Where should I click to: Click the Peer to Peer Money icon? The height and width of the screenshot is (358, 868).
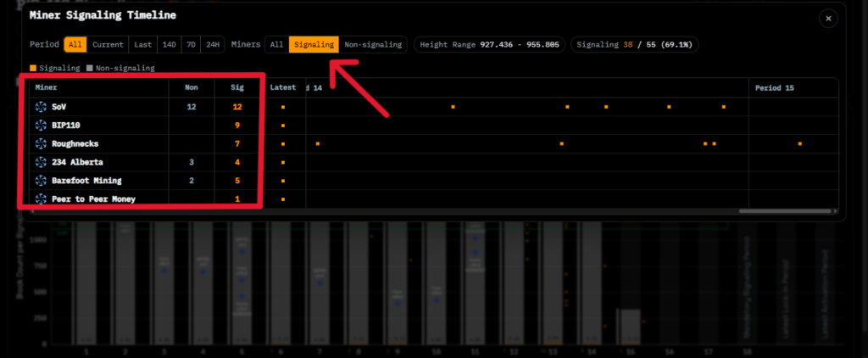tap(41, 199)
